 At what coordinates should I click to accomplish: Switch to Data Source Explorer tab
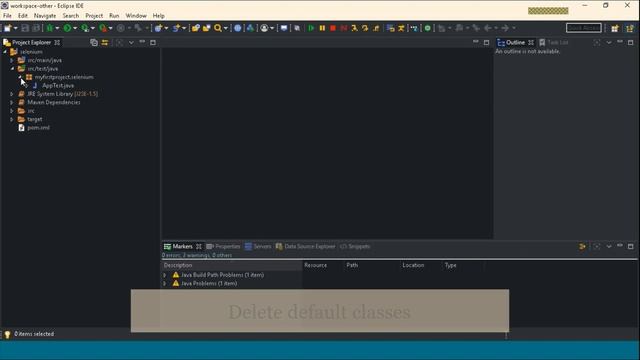[305, 247]
